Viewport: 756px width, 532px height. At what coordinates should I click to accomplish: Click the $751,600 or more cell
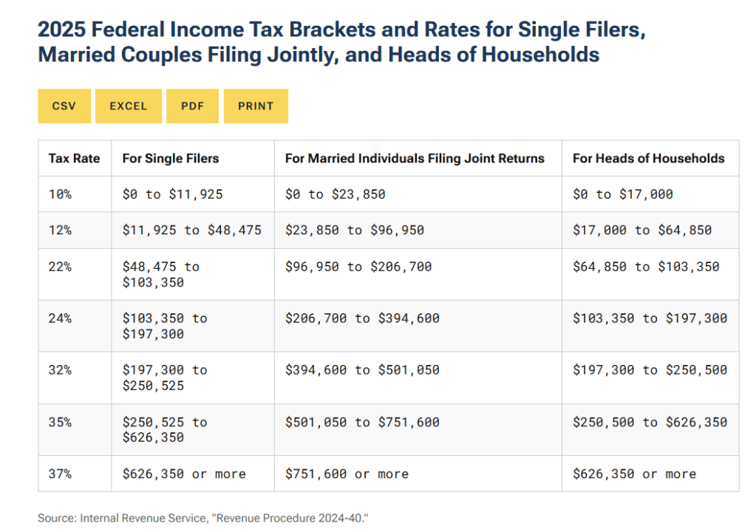347,474
